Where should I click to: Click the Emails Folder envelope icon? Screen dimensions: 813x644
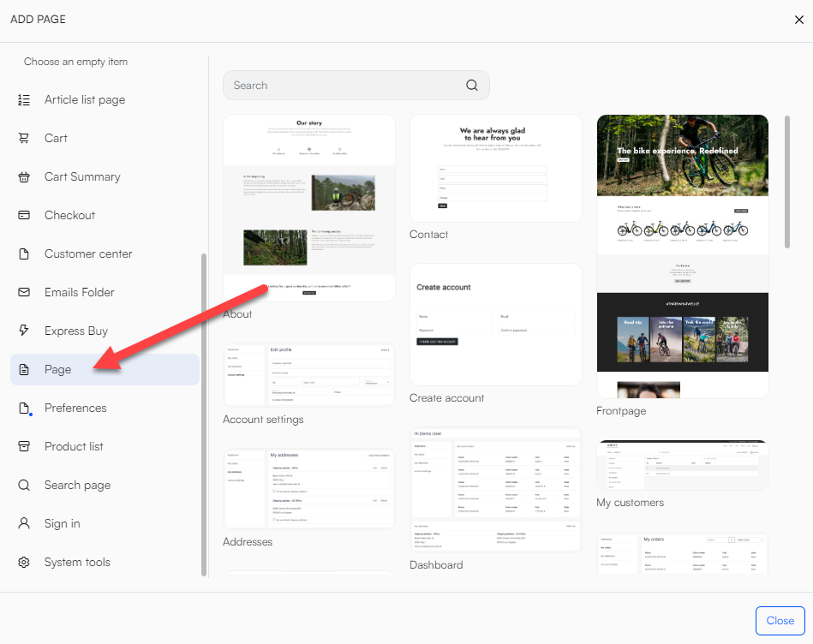click(x=24, y=293)
